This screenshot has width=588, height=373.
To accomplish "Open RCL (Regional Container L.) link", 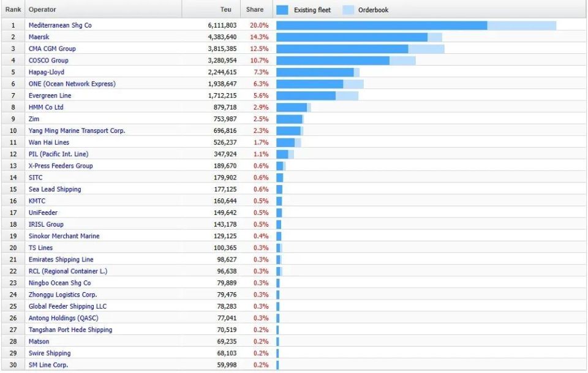I will [68, 271].
